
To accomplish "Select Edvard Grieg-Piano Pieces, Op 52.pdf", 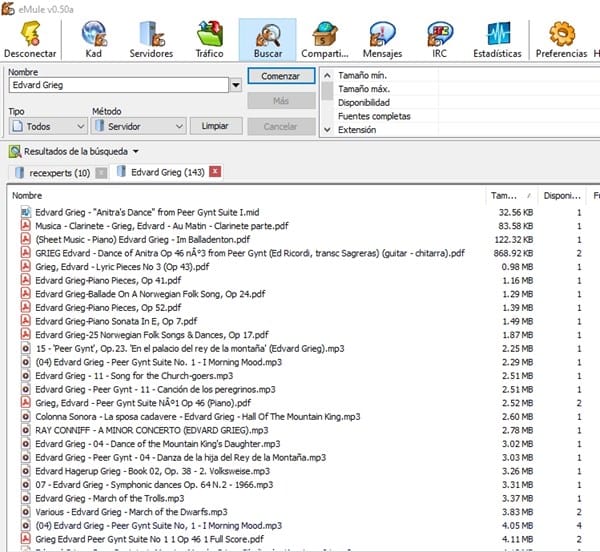I will pos(108,308).
